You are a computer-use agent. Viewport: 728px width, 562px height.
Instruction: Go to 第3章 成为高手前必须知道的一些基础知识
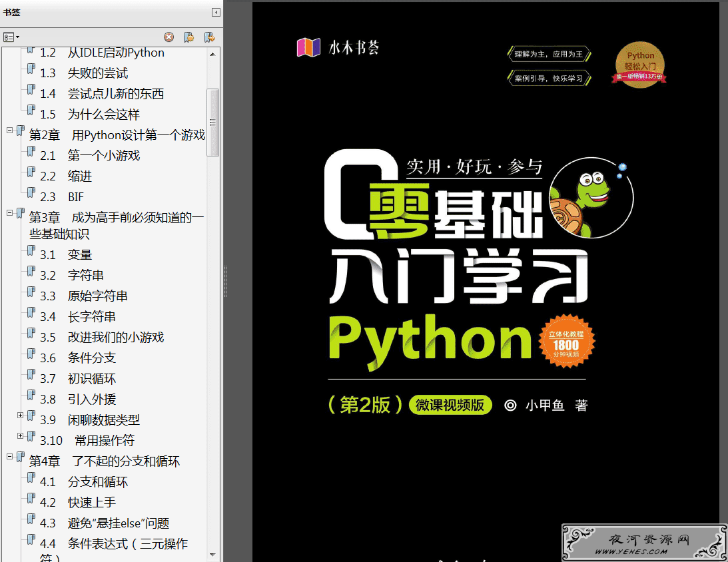coord(117,226)
